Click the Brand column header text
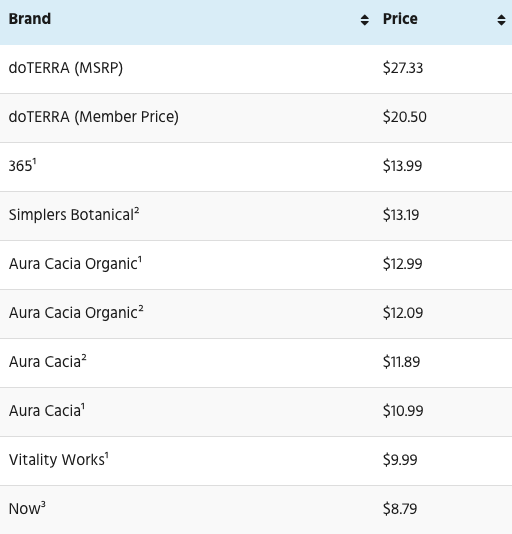 [30, 19]
